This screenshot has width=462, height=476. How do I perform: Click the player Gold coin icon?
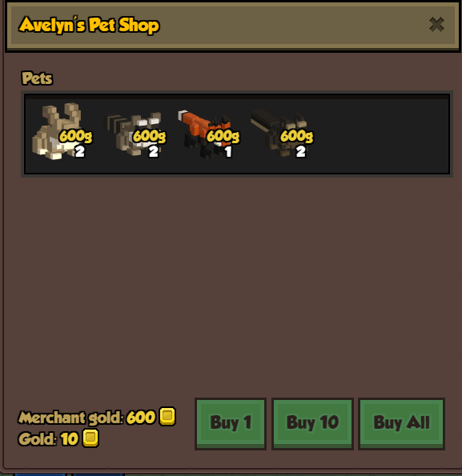point(90,438)
